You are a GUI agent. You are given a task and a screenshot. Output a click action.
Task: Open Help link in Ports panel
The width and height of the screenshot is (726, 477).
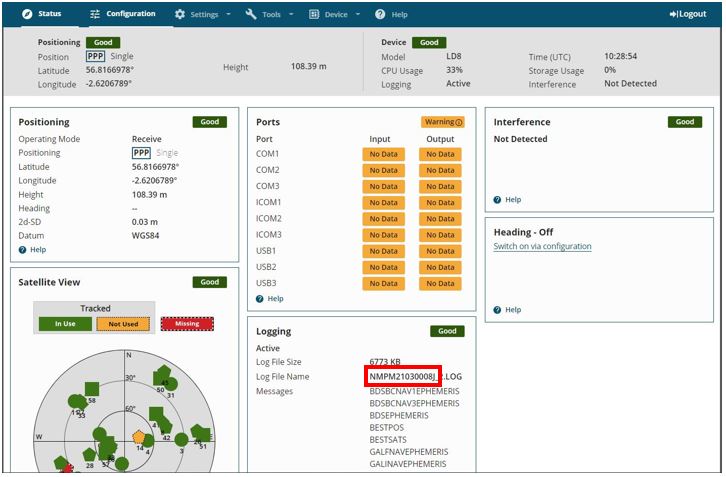coord(275,299)
